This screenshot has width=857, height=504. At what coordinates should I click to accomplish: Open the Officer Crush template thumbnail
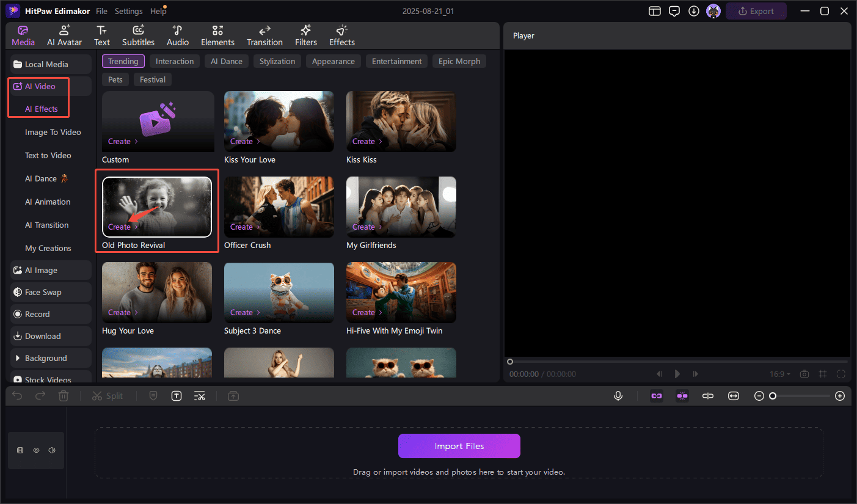tap(279, 207)
